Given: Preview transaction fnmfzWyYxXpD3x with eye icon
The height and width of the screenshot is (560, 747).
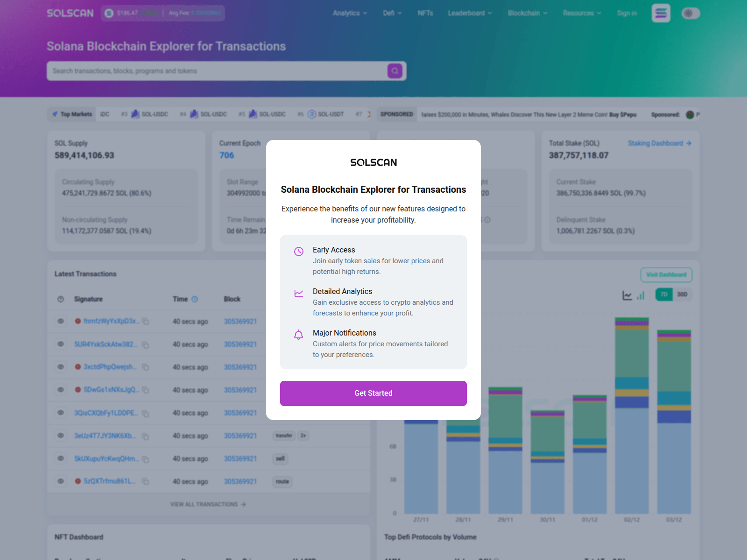Looking at the screenshot, I should click(x=61, y=321).
